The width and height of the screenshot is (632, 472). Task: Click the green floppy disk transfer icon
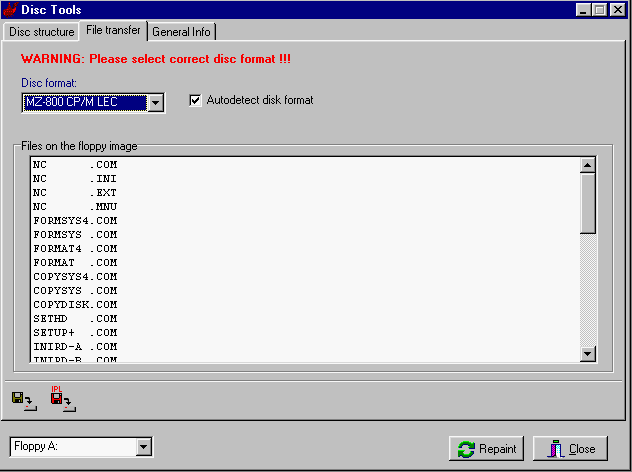tap(21, 400)
